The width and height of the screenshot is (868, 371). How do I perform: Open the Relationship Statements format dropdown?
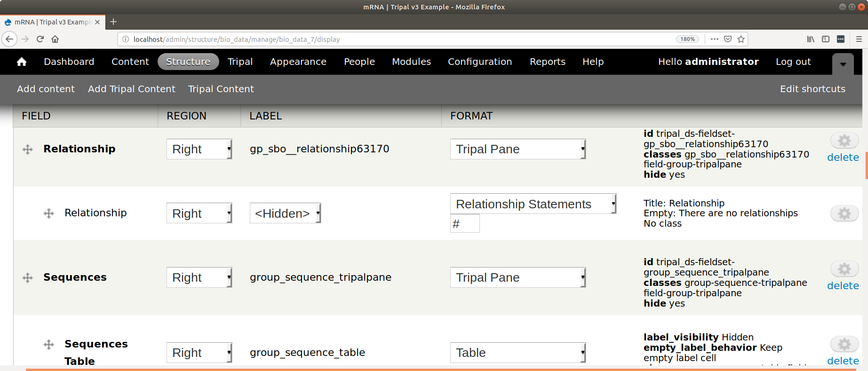[533, 204]
